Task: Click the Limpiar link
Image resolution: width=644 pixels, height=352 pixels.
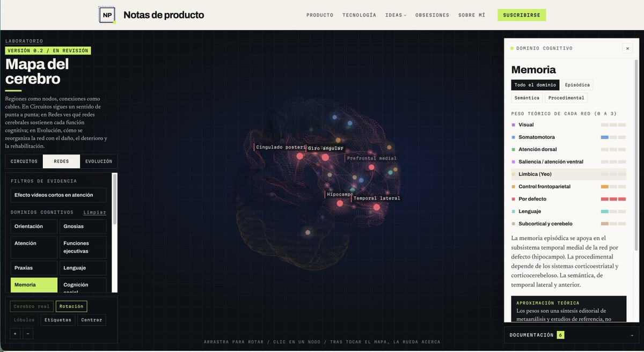Action: point(94,212)
